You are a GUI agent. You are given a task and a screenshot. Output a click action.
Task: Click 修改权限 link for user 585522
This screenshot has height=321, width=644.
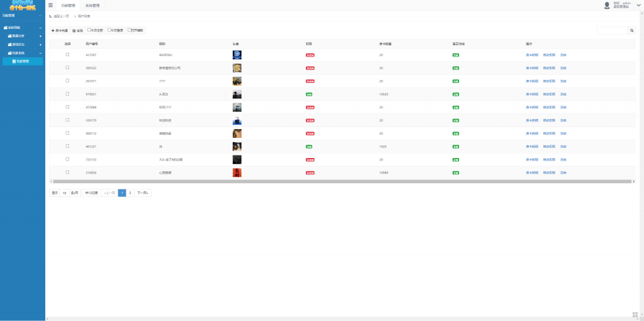[x=549, y=68]
